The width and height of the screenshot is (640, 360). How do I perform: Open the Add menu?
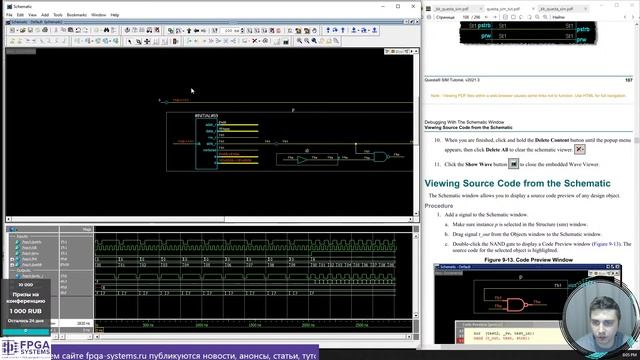[45, 15]
